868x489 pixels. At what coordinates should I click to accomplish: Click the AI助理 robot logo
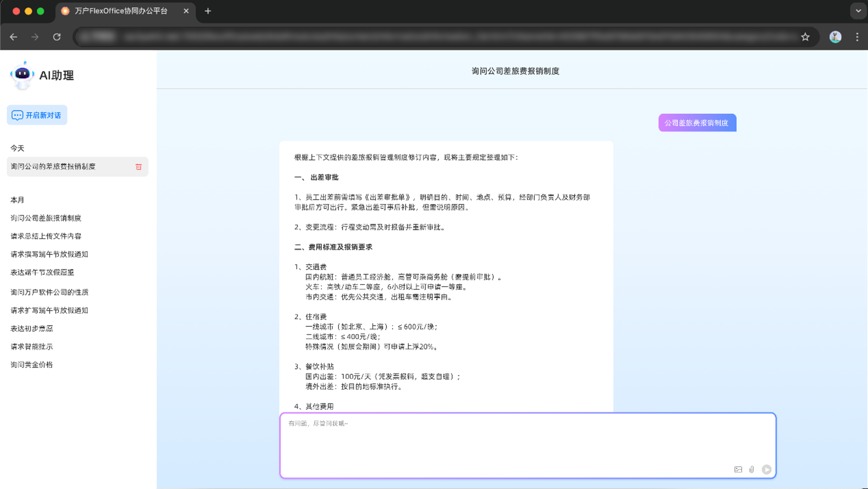pyautogui.click(x=22, y=75)
